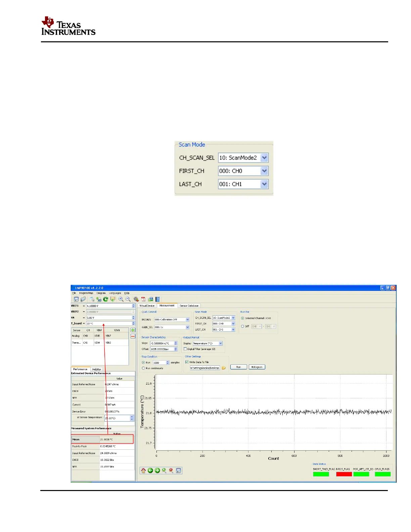
Task: Select the Run samples radio button
Action: coord(143,363)
